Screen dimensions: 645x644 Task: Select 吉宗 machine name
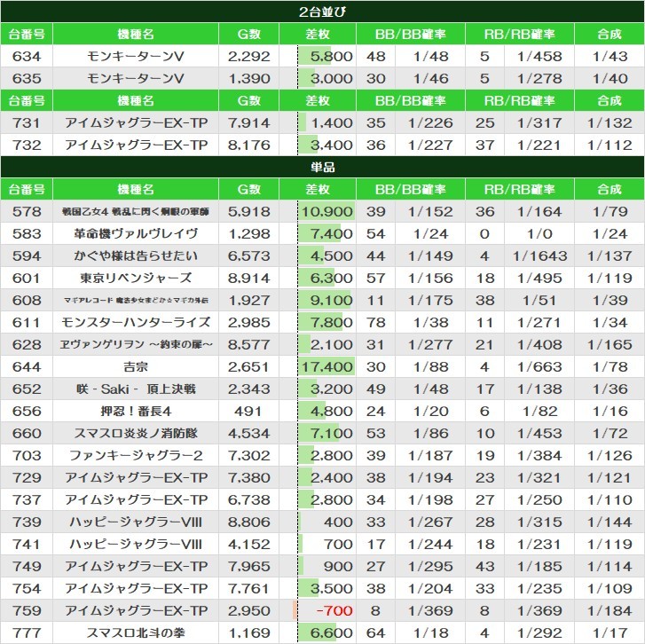[136, 367]
